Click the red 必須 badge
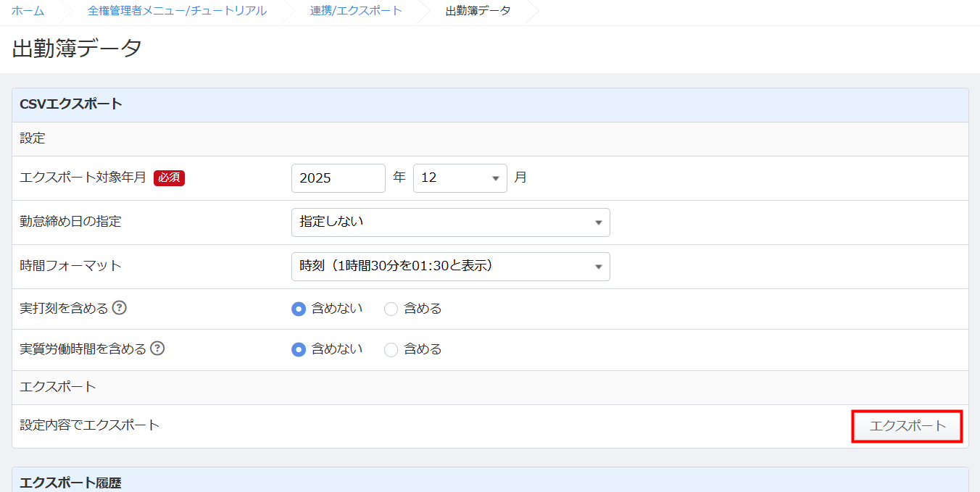Viewport: 980px width, 492px height. click(x=169, y=178)
